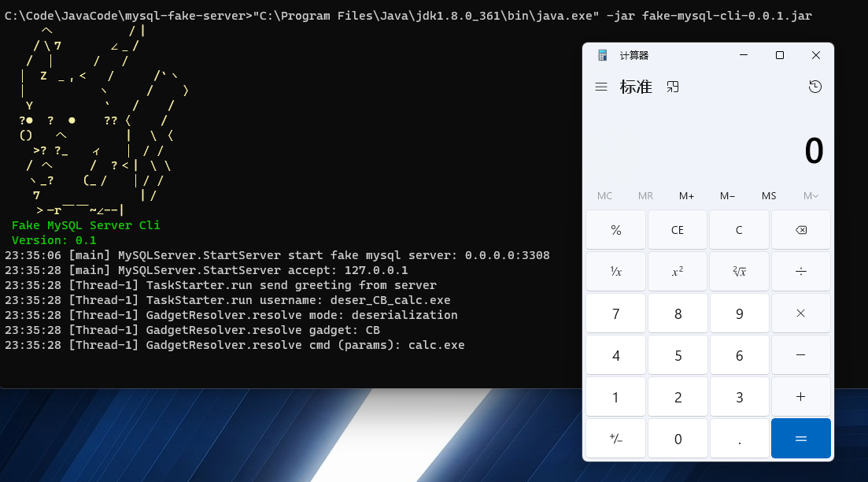868x482 pixels.
Task: Click the number 0 key
Action: tap(678, 439)
